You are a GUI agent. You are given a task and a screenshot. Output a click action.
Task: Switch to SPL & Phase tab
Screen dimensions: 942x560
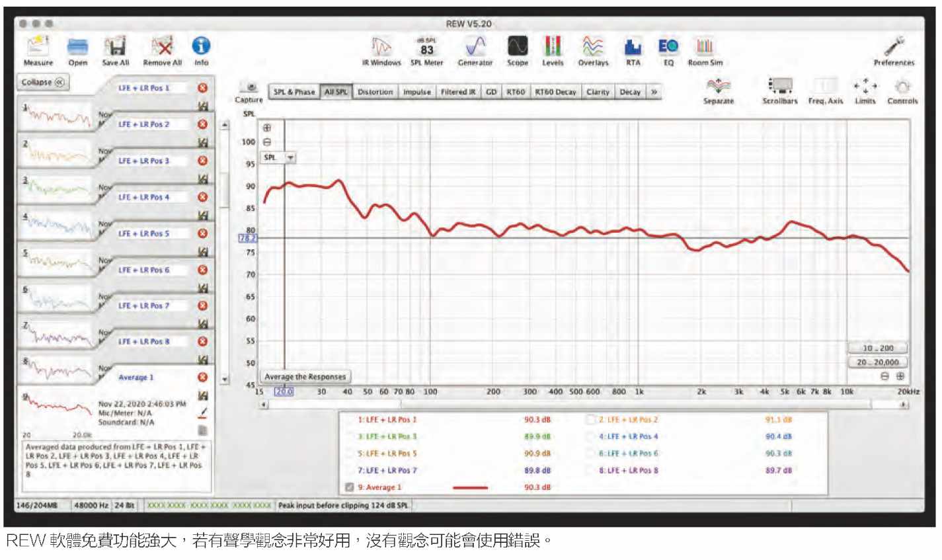coord(294,93)
